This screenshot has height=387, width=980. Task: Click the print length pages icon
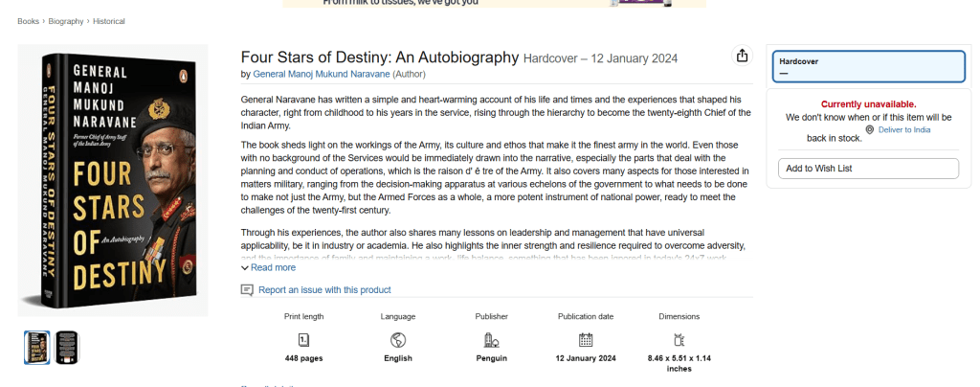303,339
